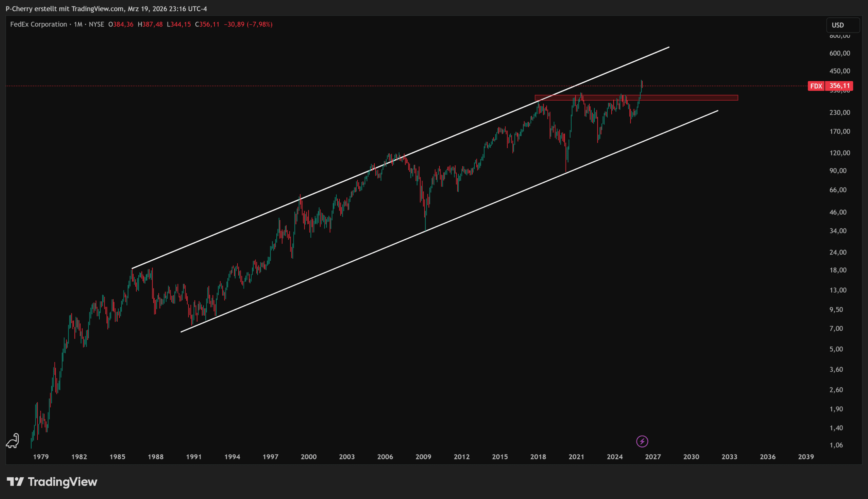Click the red FDX ticker label
Viewport: 868px width, 499px height.
click(x=815, y=86)
